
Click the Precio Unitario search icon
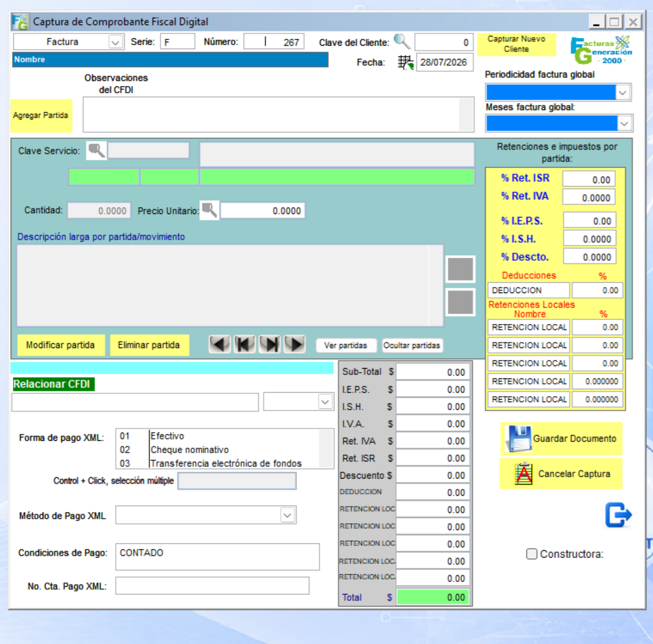tap(209, 210)
